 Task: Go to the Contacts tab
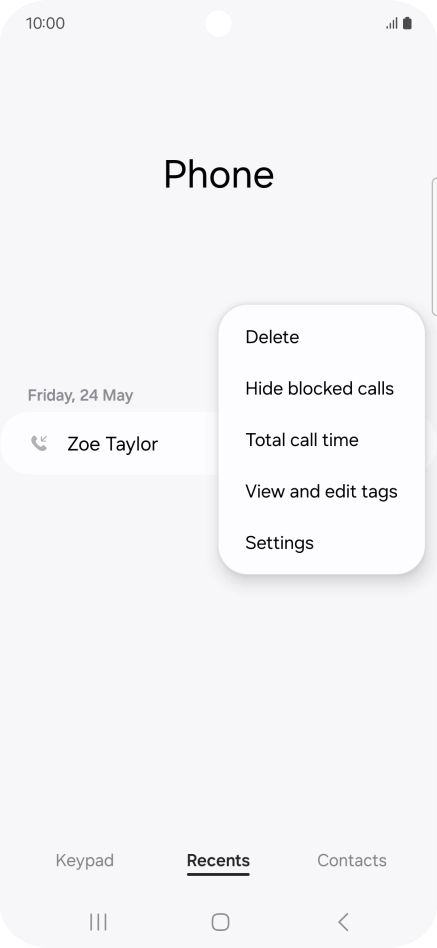(352, 860)
